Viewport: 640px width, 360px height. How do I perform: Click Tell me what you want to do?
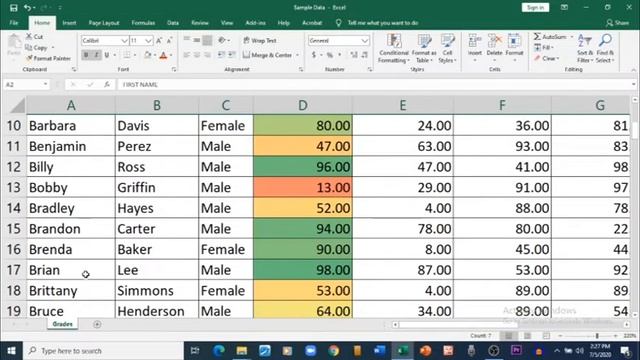pyautogui.click(x=383, y=23)
